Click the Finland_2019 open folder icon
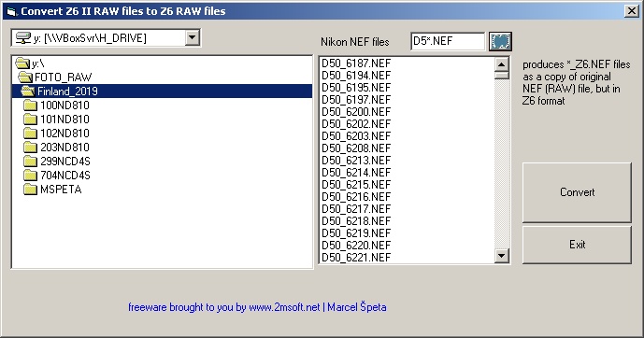Viewport: 644px width, 338px height. 28,92
